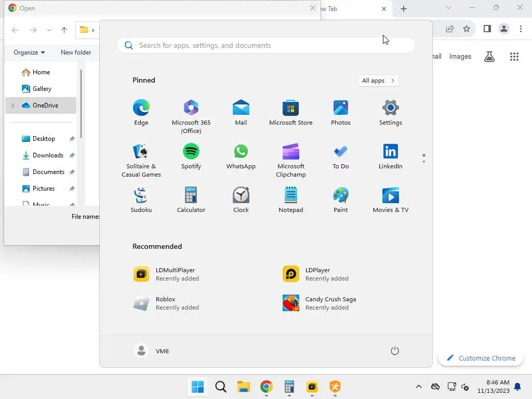The image size is (532, 399).
Task: Open the Paint app
Action: (x=341, y=200)
